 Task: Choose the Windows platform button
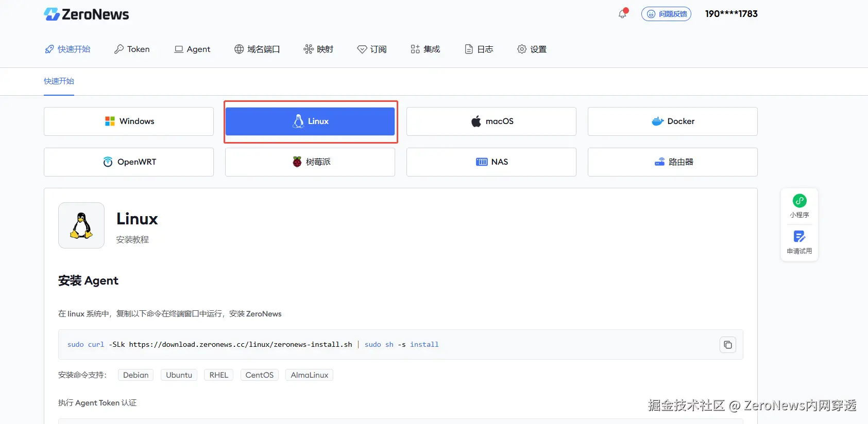point(129,121)
